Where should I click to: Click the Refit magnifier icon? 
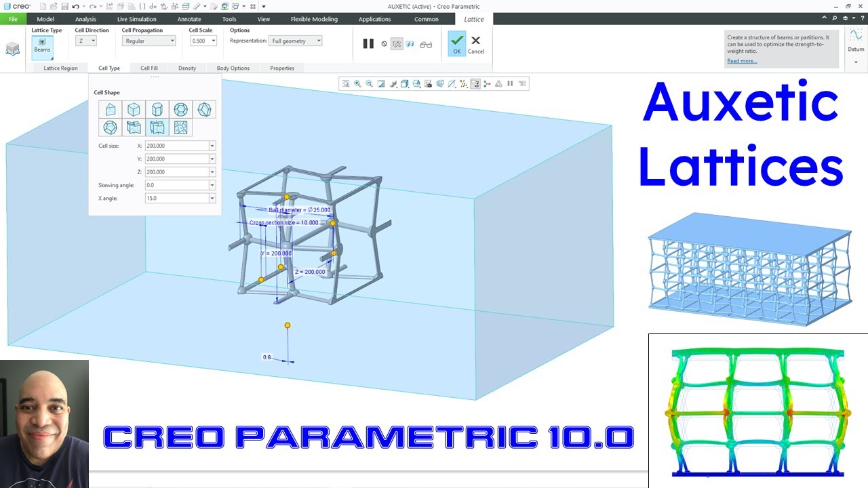346,84
